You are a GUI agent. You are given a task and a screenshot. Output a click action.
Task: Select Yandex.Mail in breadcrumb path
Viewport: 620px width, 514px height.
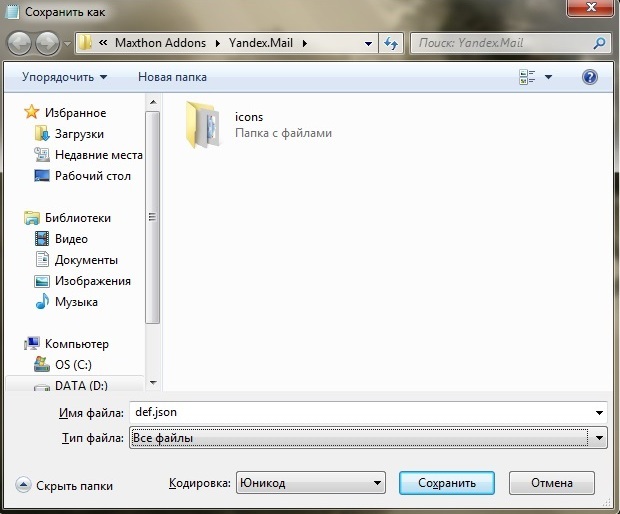(x=261, y=43)
